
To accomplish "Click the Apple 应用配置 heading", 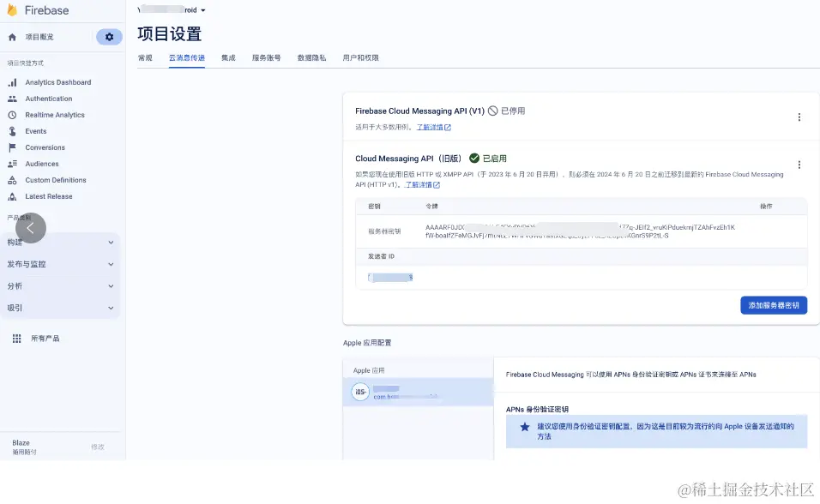I will [x=367, y=343].
